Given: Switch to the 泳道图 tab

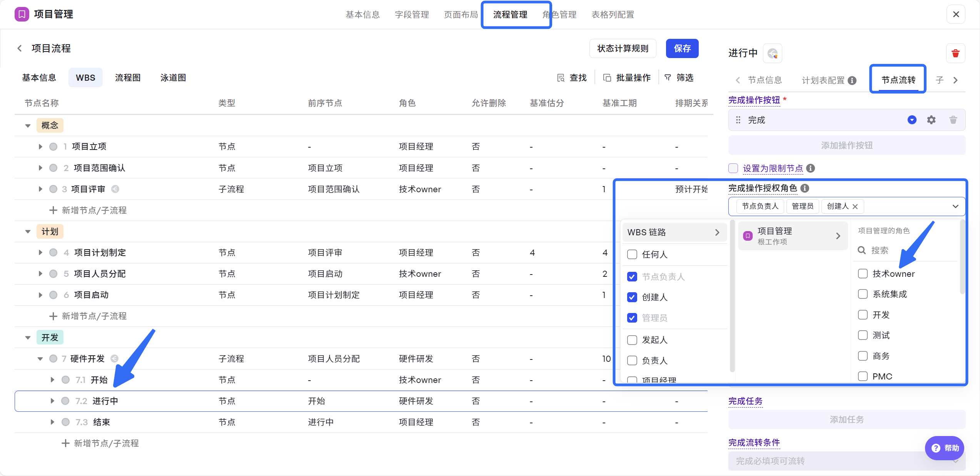Looking at the screenshot, I should click(x=173, y=78).
